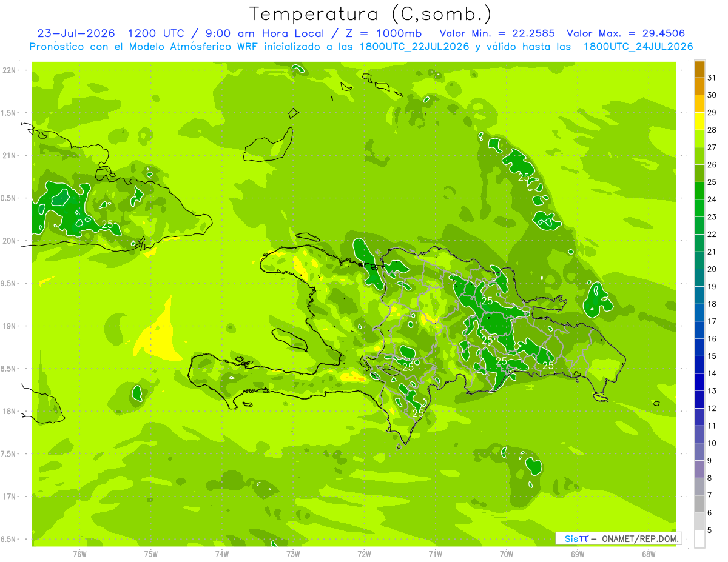Click the dark blue 13–14 color bar segment
728x562 pixels.
699,382
